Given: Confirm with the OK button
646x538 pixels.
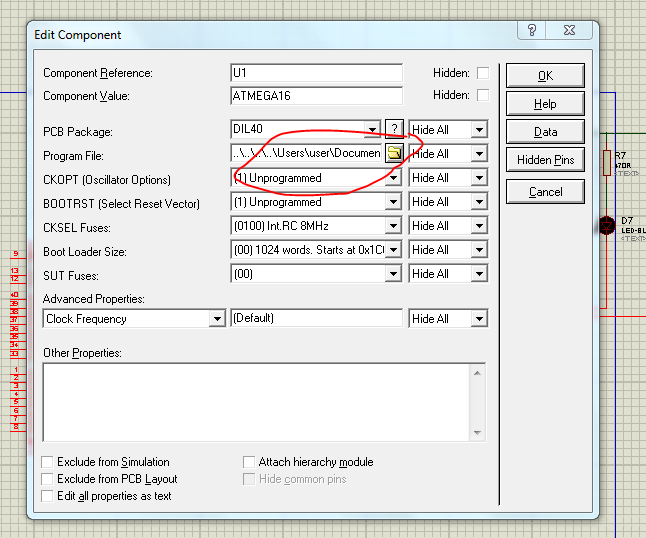Looking at the screenshot, I should [545, 75].
